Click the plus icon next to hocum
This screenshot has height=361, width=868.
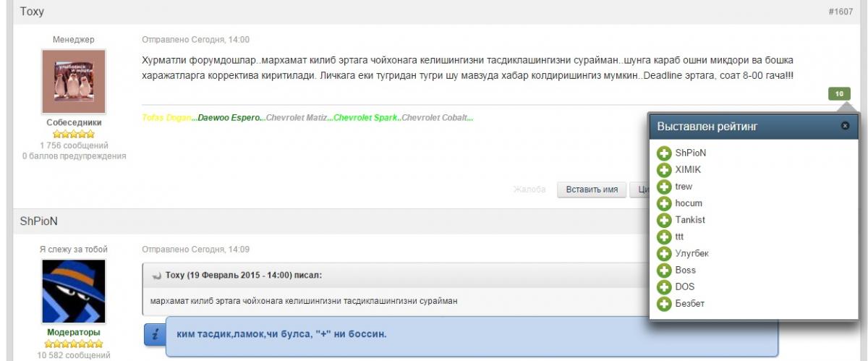[x=664, y=203]
